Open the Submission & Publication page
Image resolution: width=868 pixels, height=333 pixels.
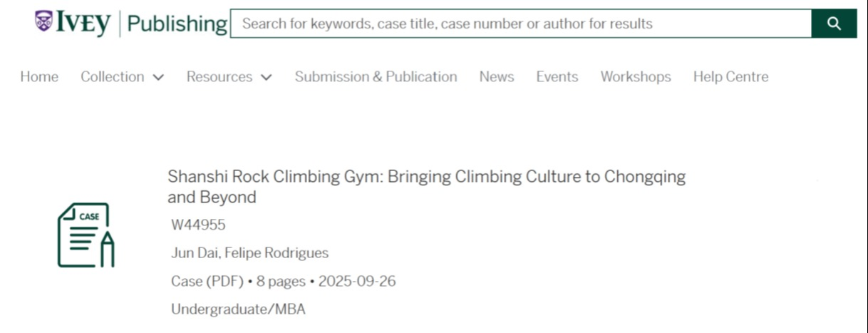click(376, 77)
